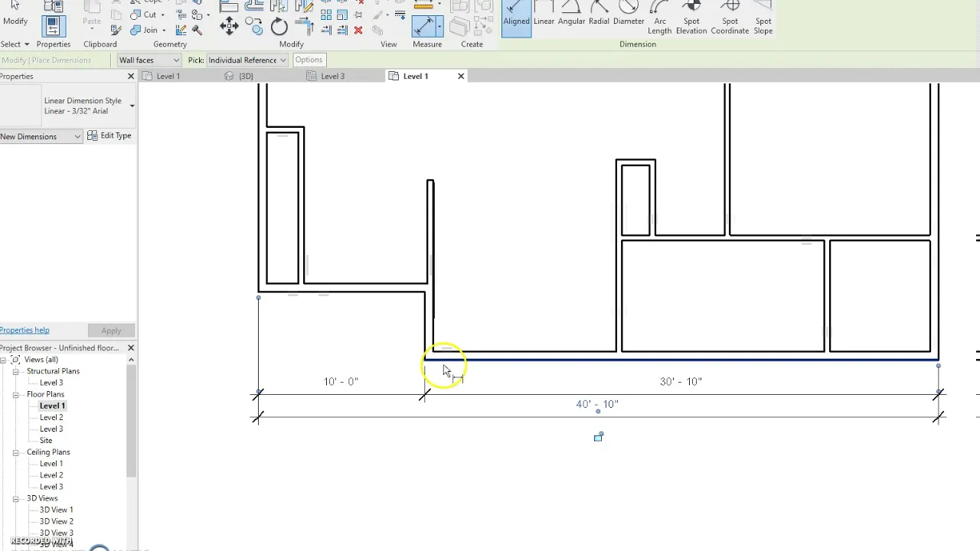Viewport: 980px width, 551px height.
Task: Open the Cut geometry dropdown arrow
Action: click(x=163, y=15)
